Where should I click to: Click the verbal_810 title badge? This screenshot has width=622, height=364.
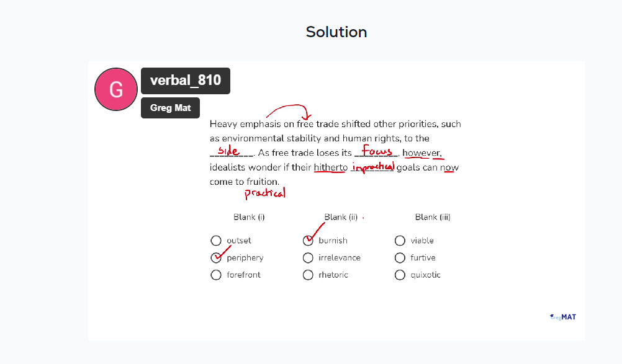pos(186,81)
